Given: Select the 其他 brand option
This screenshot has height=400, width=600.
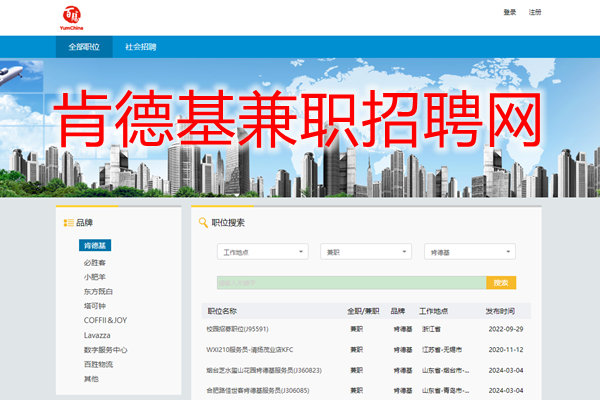Looking at the screenshot, I should pos(91,379).
